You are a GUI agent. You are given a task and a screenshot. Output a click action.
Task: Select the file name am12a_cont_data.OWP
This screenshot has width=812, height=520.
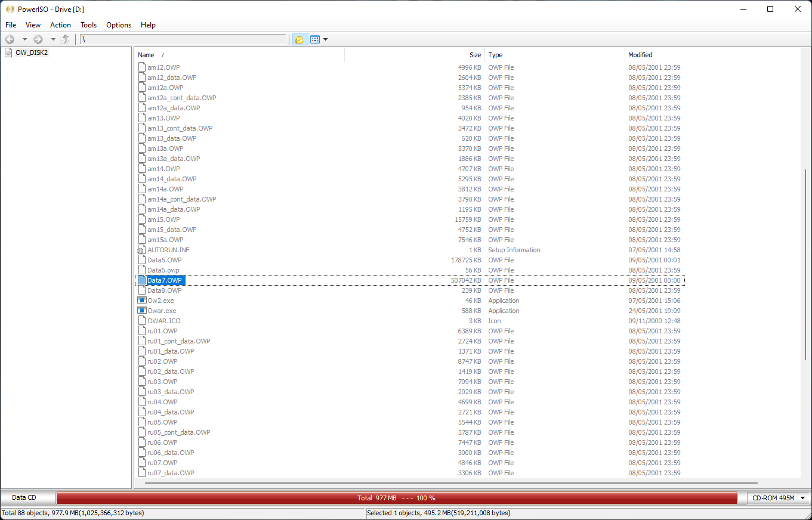point(182,98)
